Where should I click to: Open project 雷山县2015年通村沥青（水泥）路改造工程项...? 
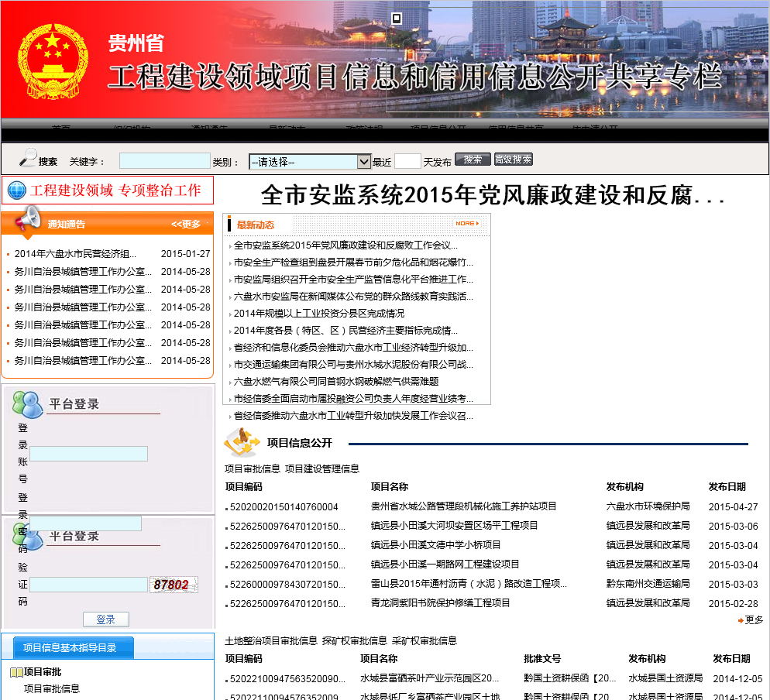point(469,584)
